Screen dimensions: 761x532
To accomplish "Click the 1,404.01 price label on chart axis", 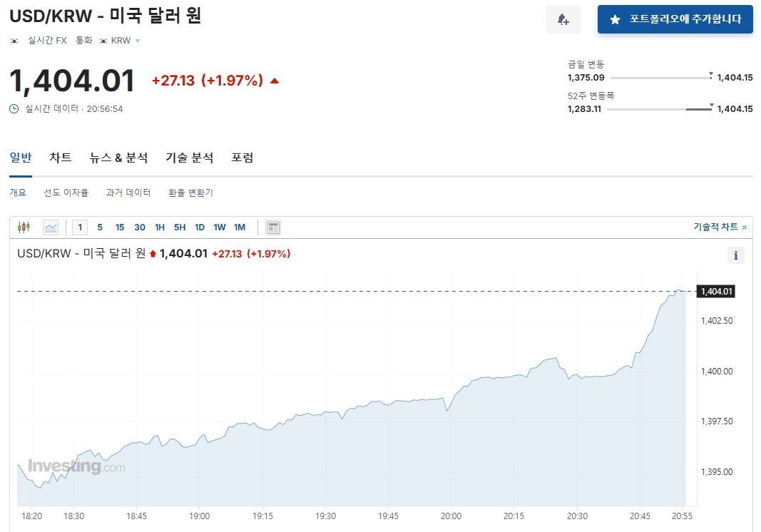I will click(x=717, y=291).
